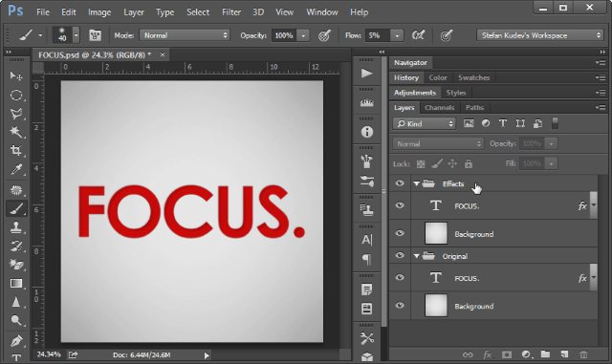This screenshot has width=612, height=364.
Task: Open the Kind filter dropdown
Action: click(424, 123)
